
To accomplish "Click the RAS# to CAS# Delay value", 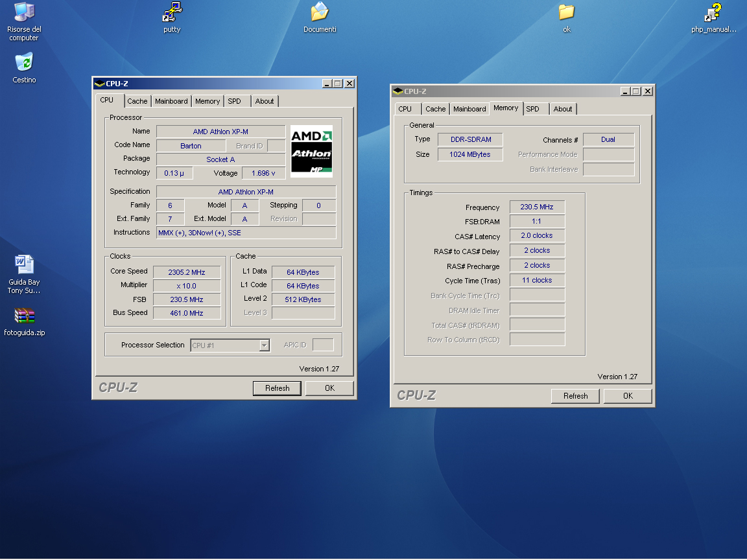I will coord(537,250).
